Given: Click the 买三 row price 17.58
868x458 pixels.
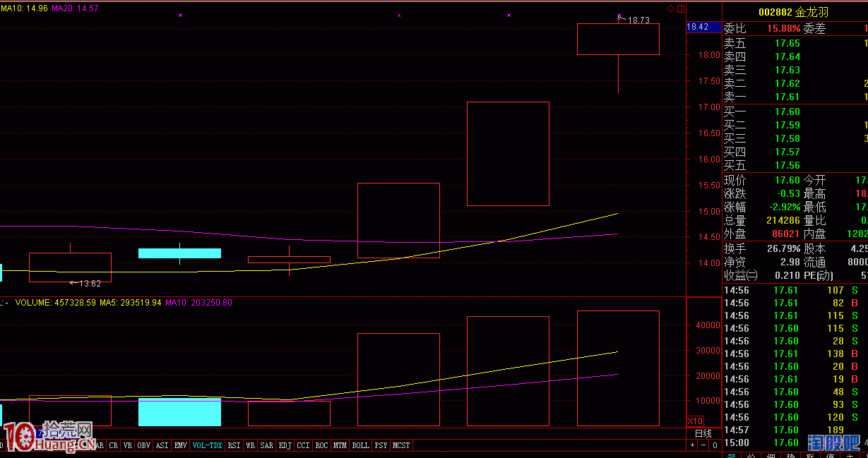Looking at the screenshot, I should [787, 138].
